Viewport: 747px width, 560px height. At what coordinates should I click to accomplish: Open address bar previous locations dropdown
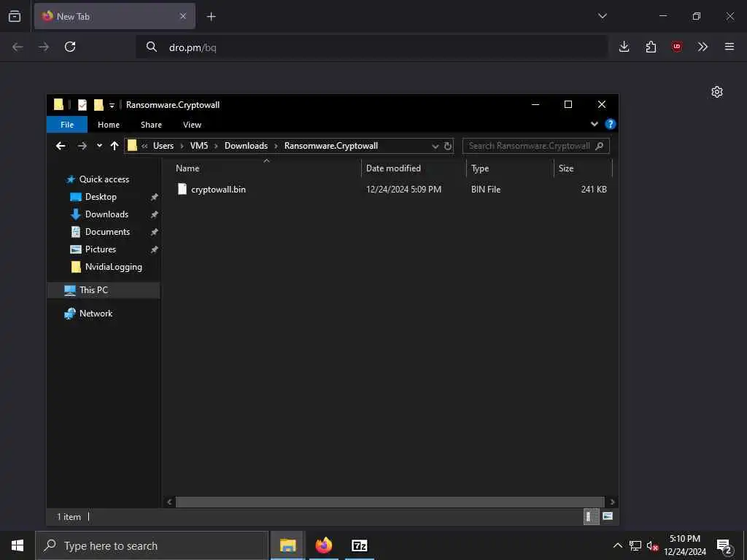(435, 146)
